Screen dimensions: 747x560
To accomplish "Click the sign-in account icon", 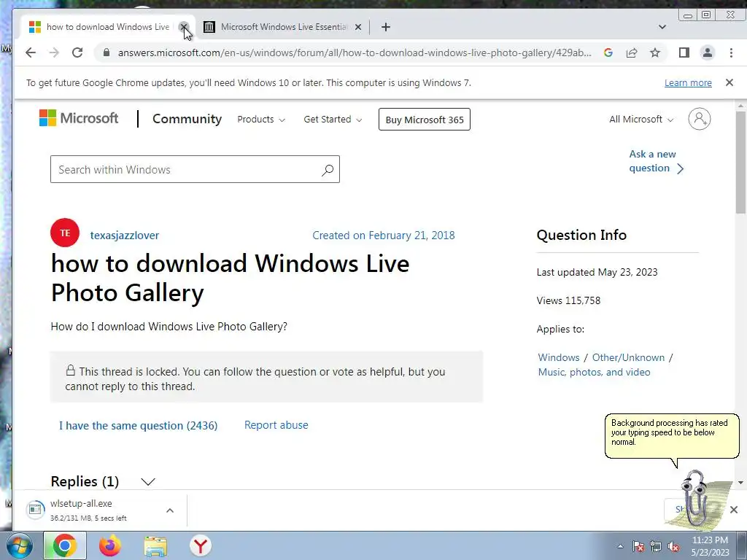I will pyautogui.click(x=700, y=119).
